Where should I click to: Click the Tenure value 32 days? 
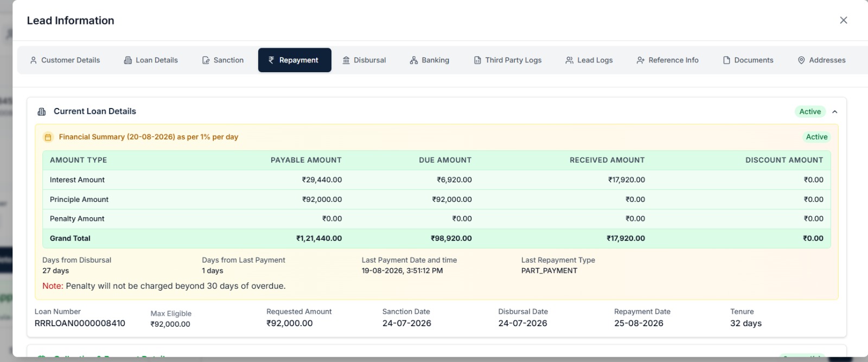pyautogui.click(x=746, y=323)
